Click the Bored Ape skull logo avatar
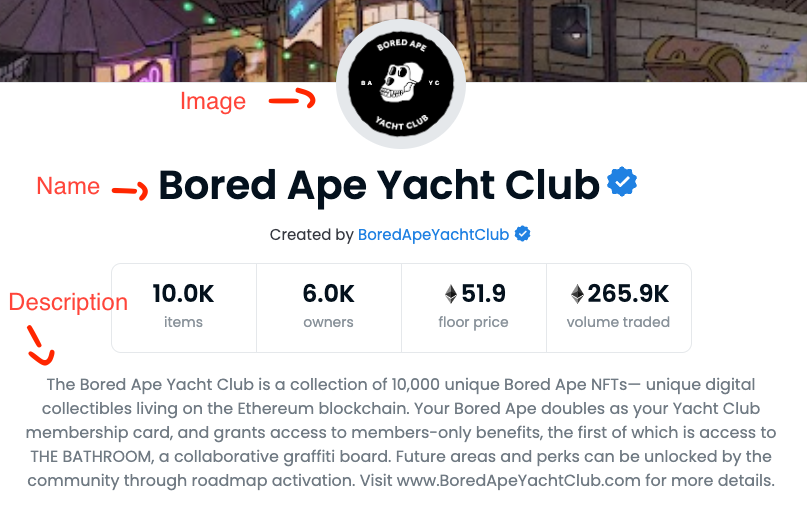Viewport: 807px width, 510px height. click(401, 84)
